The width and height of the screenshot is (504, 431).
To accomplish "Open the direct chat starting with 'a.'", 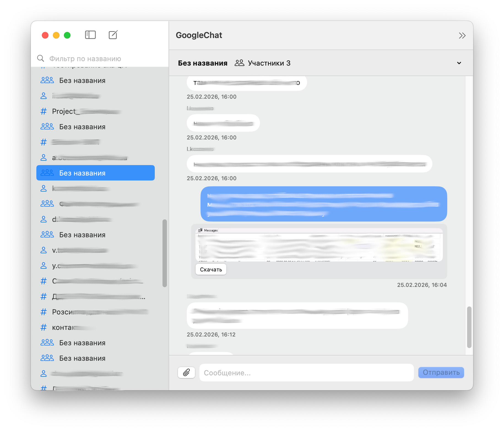I will (96, 158).
